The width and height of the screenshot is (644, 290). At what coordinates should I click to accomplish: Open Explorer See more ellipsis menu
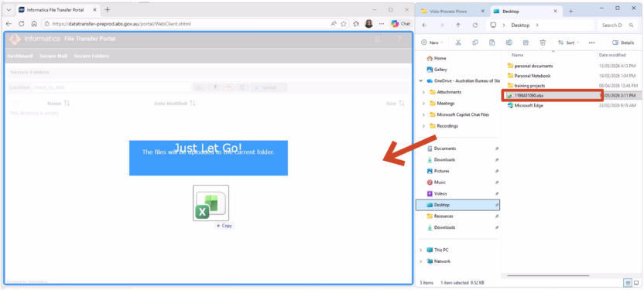(591, 43)
